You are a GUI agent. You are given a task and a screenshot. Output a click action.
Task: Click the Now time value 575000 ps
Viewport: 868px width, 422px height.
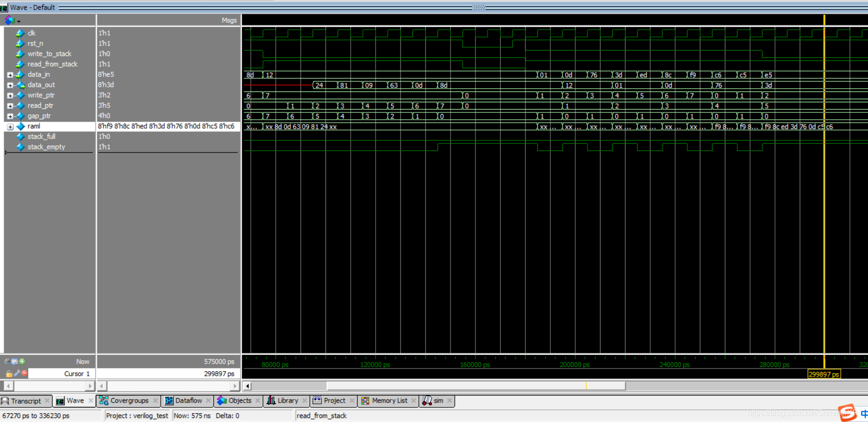point(219,362)
